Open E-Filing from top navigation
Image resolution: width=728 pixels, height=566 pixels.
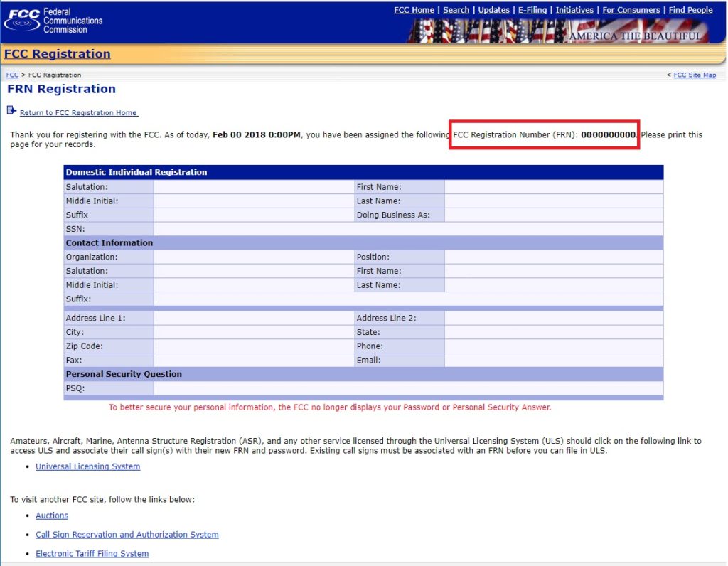pyautogui.click(x=532, y=10)
